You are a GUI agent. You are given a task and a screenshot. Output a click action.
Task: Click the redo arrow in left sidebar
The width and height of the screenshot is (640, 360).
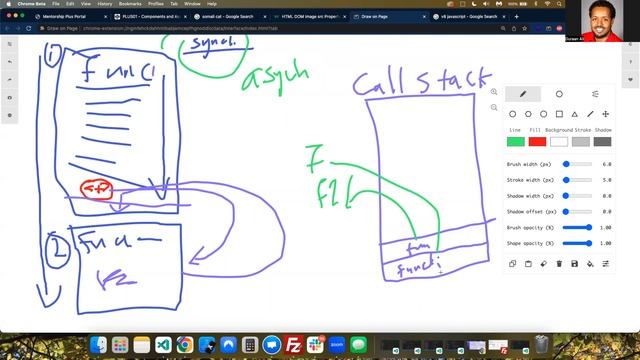point(10,80)
